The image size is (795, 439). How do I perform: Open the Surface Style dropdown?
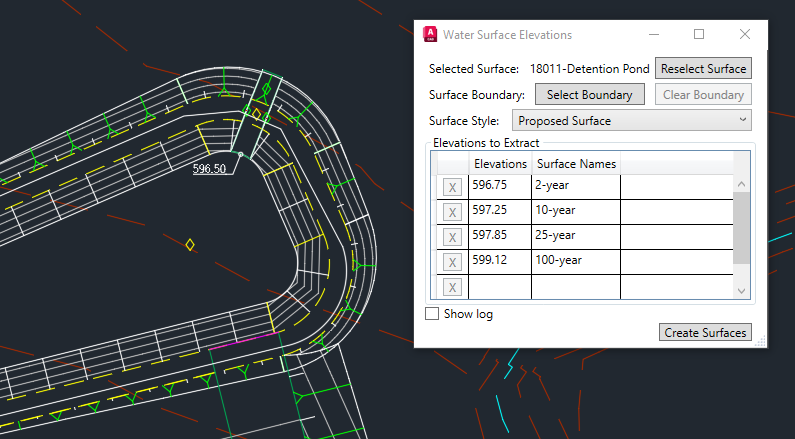632,121
